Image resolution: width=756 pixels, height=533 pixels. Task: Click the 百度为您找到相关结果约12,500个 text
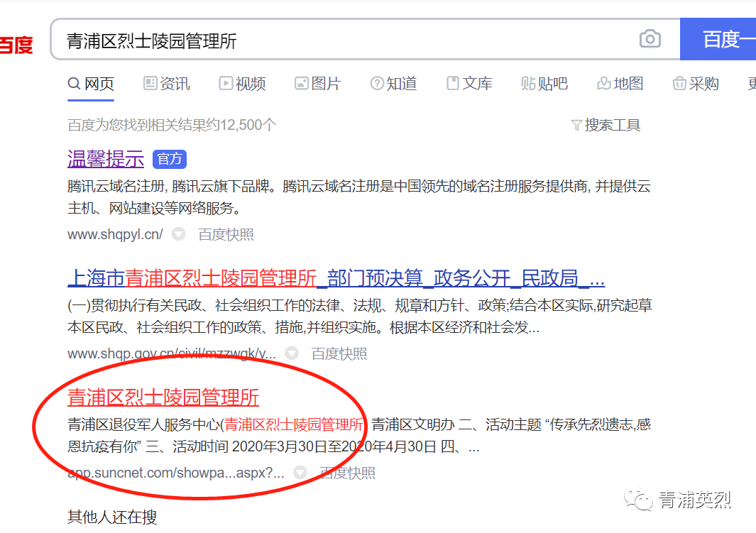tap(172, 126)
